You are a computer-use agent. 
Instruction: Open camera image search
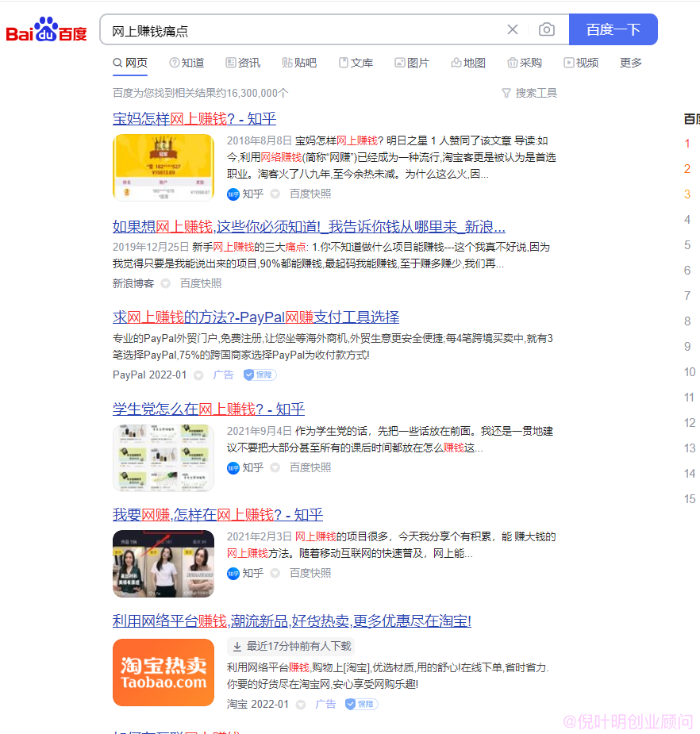point(546,29)
